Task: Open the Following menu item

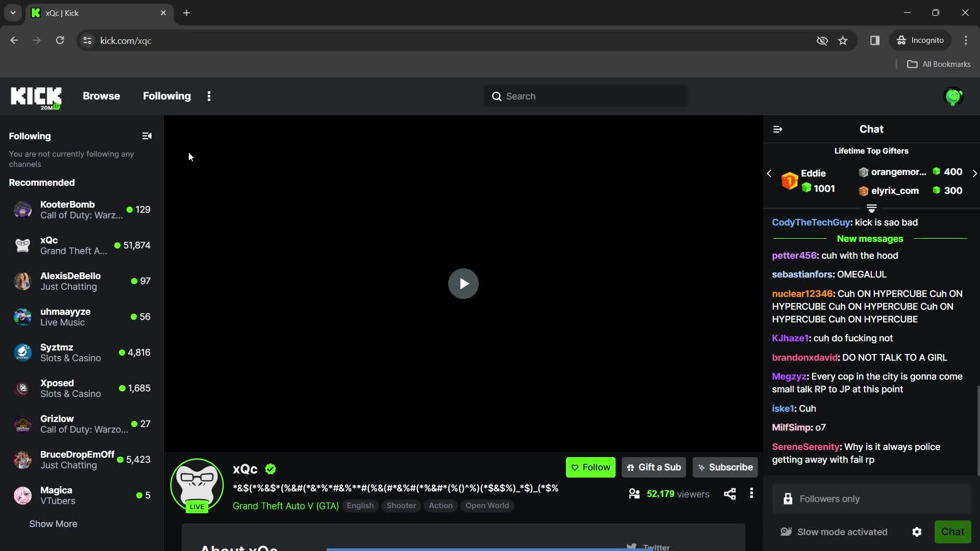Action: point(167,96)
